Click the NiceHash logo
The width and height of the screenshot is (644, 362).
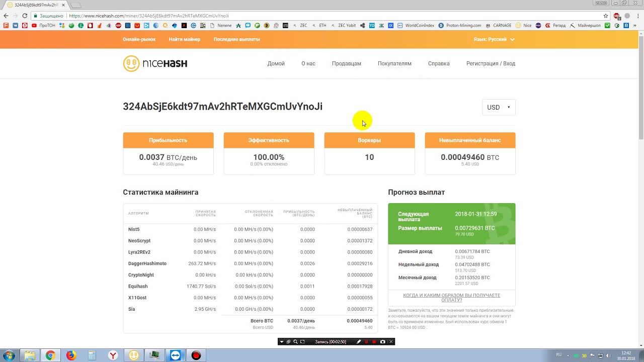click(155, 63)
